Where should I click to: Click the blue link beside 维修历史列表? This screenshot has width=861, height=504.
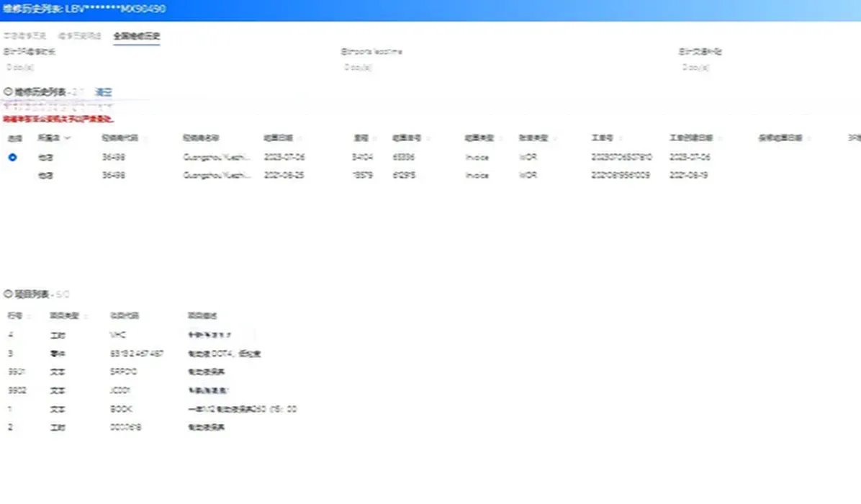104,92
